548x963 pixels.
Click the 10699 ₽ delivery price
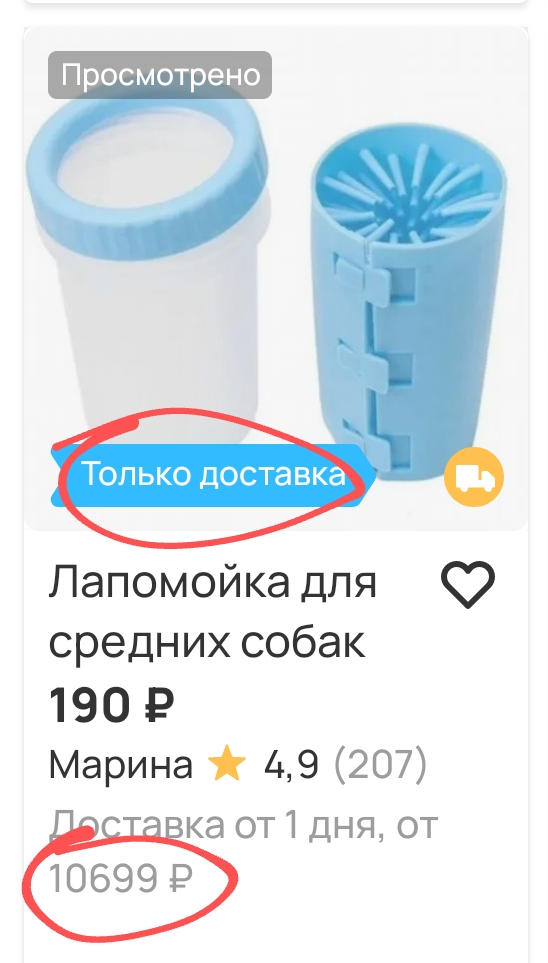coord(120,878)
